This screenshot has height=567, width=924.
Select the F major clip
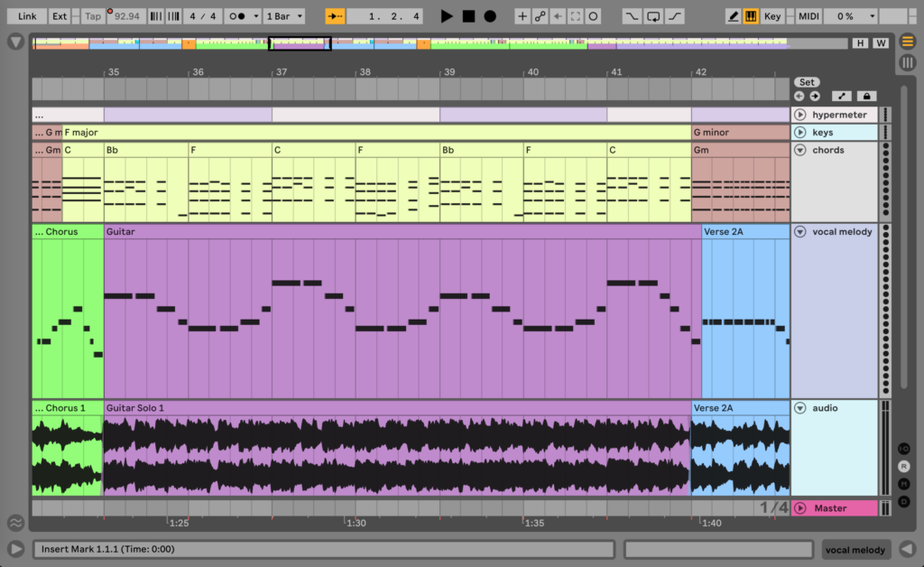pyautogui.click(x=376, y=132)
